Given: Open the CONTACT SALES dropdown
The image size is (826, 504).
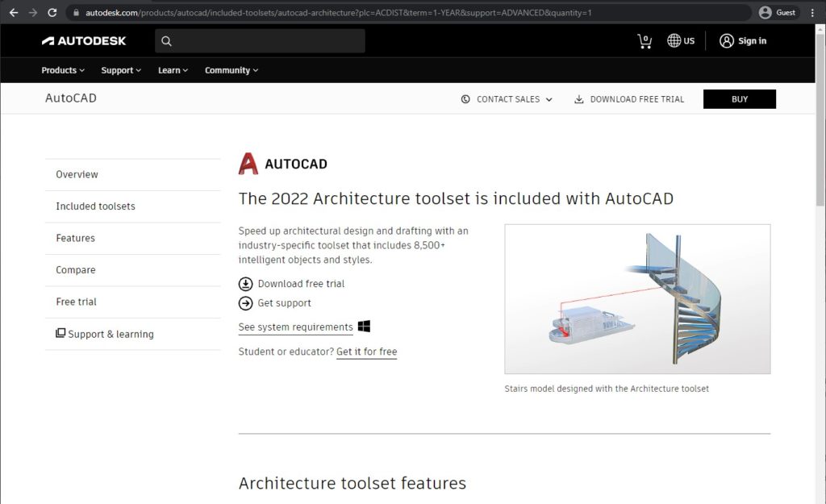Looking at the screenshot, I should [506, 98].
